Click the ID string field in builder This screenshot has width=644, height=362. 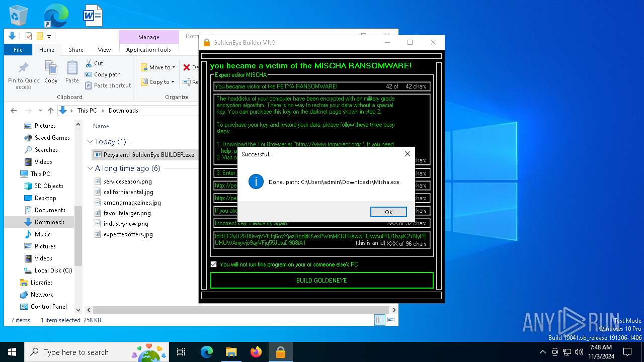click(x=322, y=240)
